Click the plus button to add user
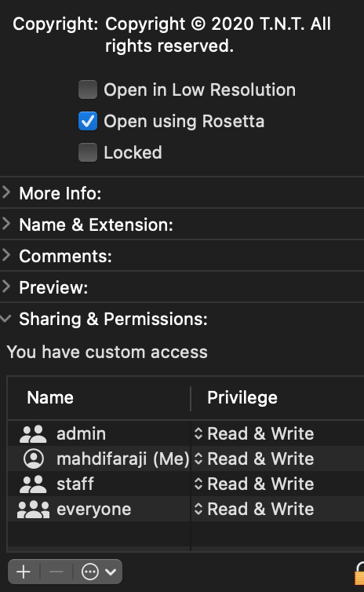The width and height of the screenshot is (364, 592). [x=24, y=572]
